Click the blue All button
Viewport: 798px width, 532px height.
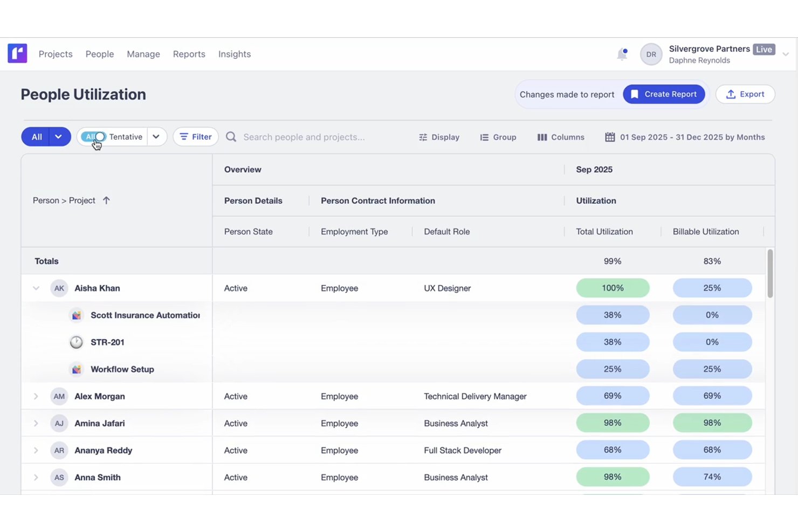pyautogui.click(x=36, y=137)
